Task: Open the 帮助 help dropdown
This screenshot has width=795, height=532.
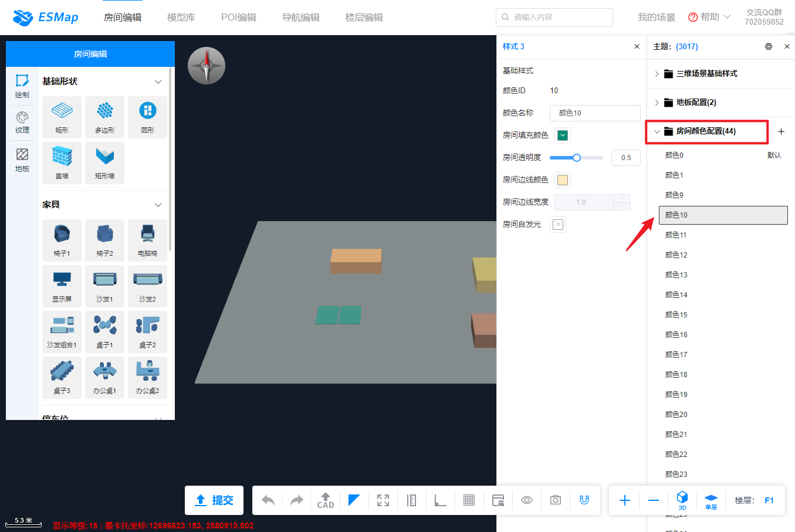Action: pos(709,17)
